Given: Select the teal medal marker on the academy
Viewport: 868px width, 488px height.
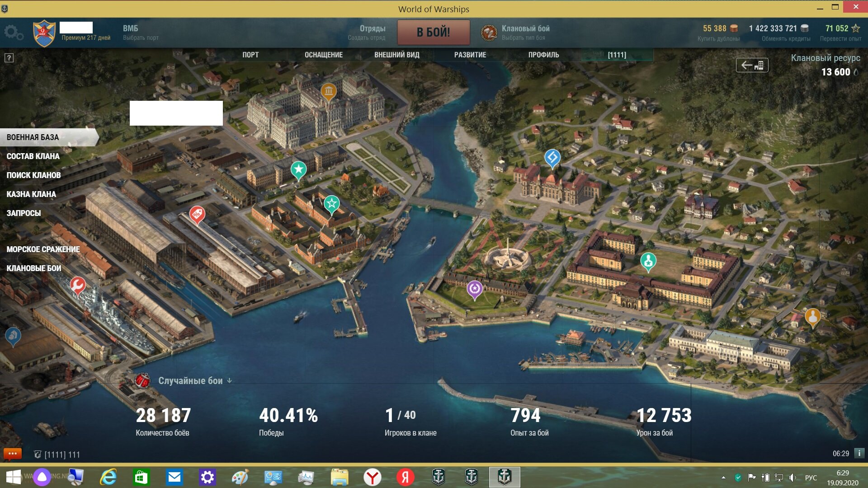Looking at the screenshot, I should pos(648,262).
